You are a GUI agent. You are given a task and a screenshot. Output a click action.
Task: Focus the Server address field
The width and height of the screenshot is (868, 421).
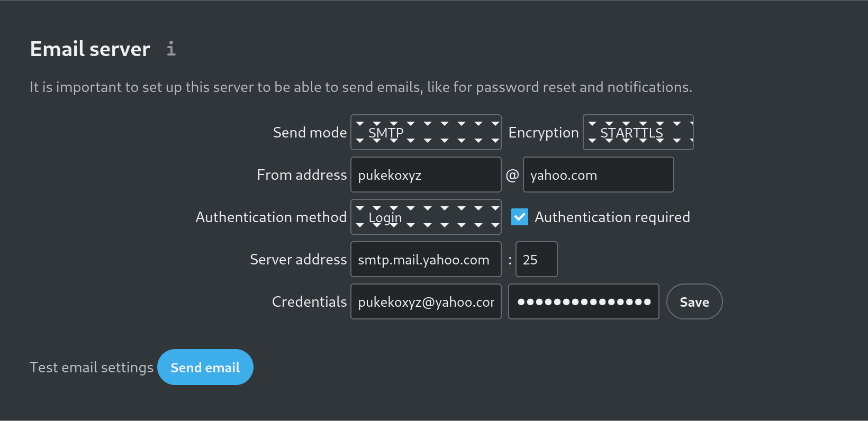coord(426,259)
